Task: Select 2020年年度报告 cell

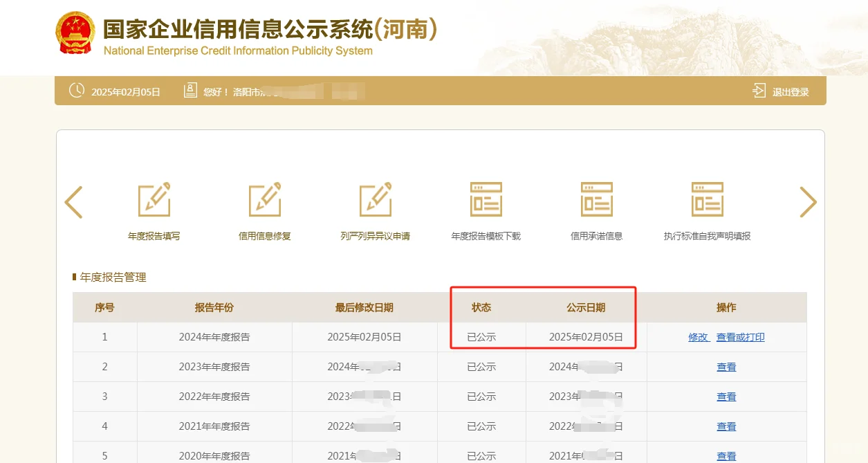Action: click(x=214, y=453)
